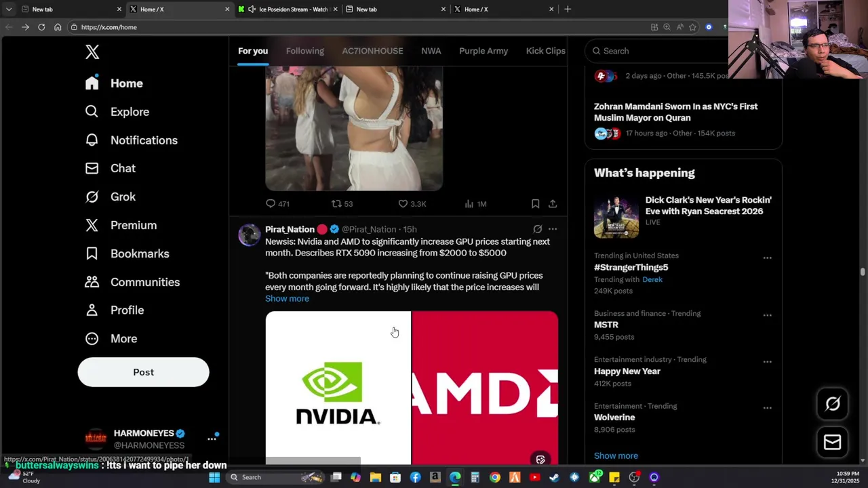The width and height of the screenshot is (868, 488).
Task: Open HARMONEYES account menu ellipsis
Action: click(x=212, y=439)
